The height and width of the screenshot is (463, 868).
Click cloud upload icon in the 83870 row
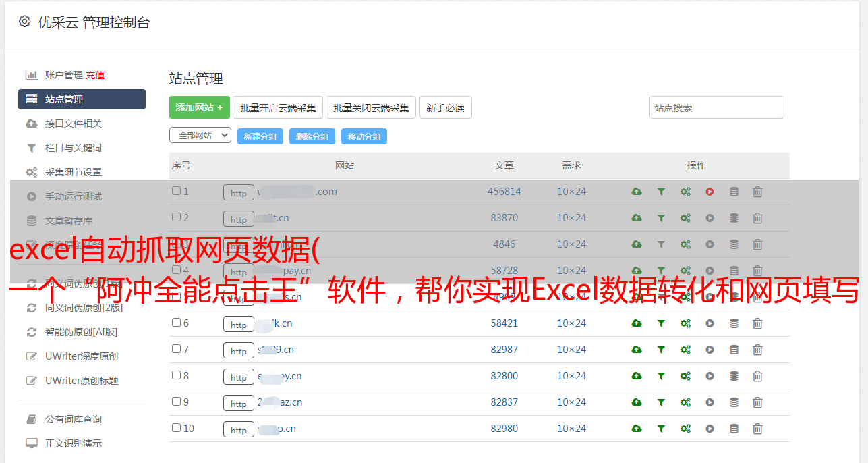(637, 218)
